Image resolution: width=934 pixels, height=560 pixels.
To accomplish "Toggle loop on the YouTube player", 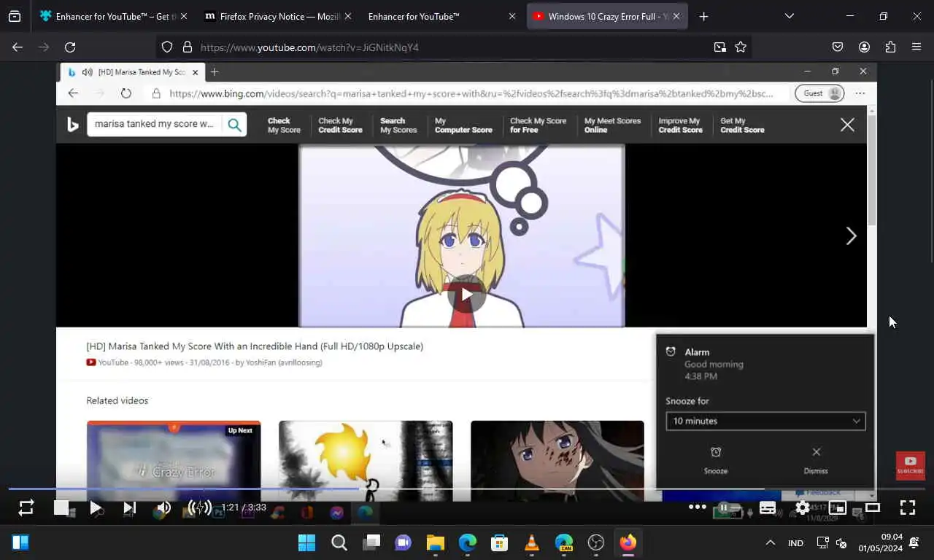I will 26,507.
